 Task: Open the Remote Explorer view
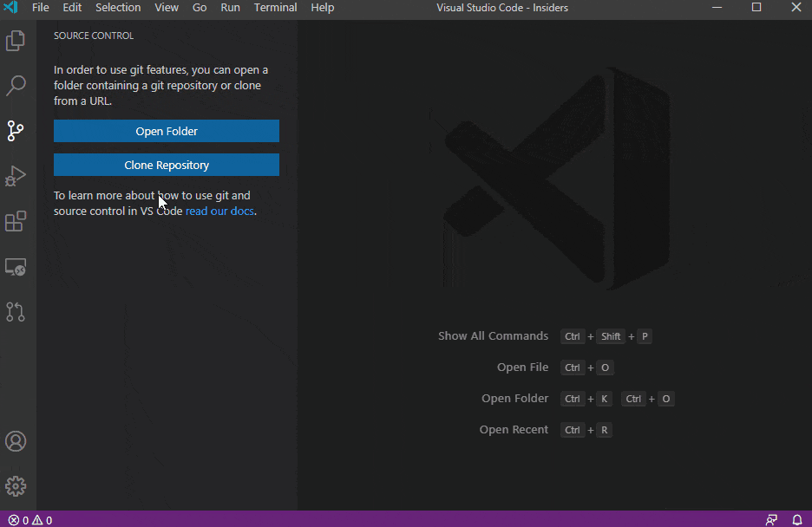[16, 267]
